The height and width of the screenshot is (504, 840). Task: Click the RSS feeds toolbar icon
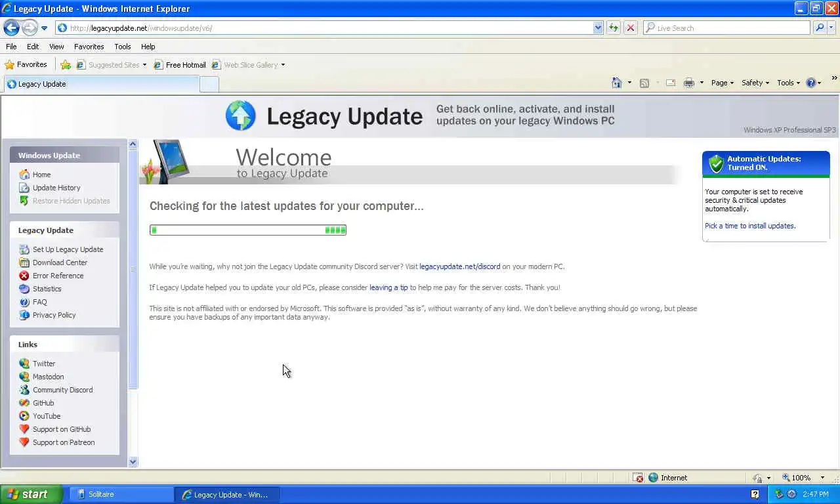point(644,83)
